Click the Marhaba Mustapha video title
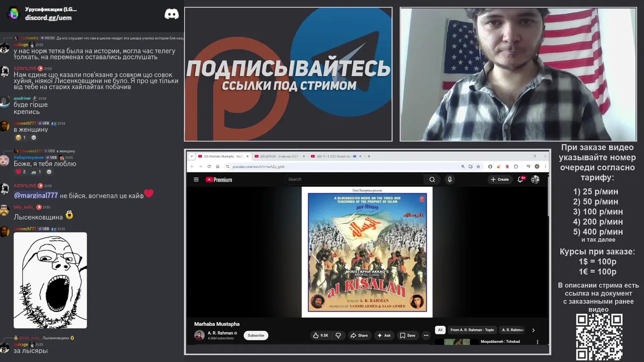The image size is (644, 362). pyautogui.click(x=217, y=324)
